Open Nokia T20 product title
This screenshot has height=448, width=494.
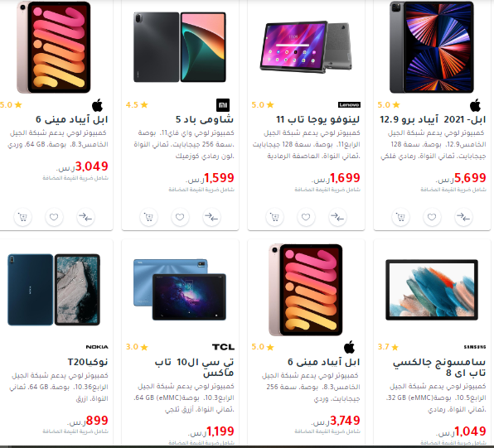coord(88,362)
